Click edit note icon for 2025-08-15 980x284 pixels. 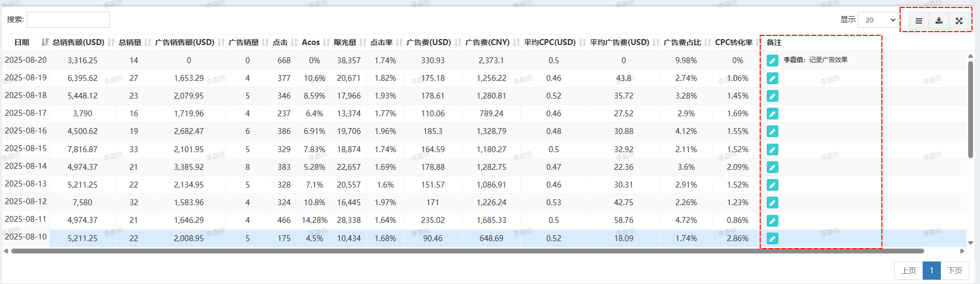772,150
